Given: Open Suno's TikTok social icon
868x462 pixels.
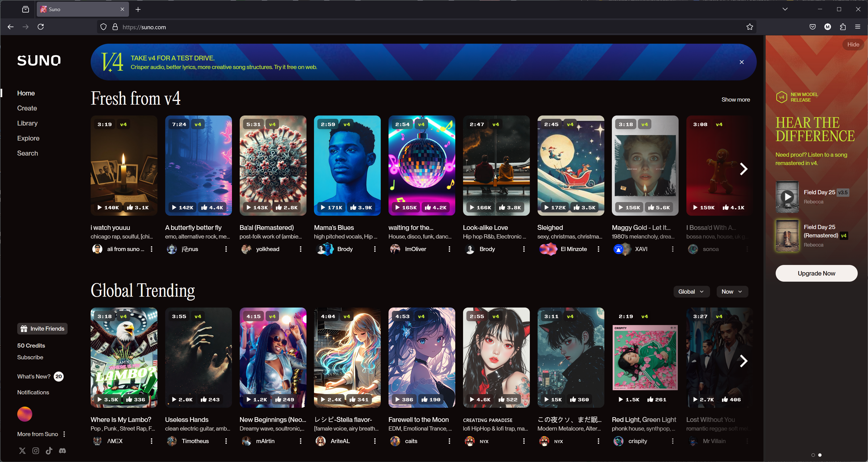Looking at the screenshot, I should (x=49, y=451).
